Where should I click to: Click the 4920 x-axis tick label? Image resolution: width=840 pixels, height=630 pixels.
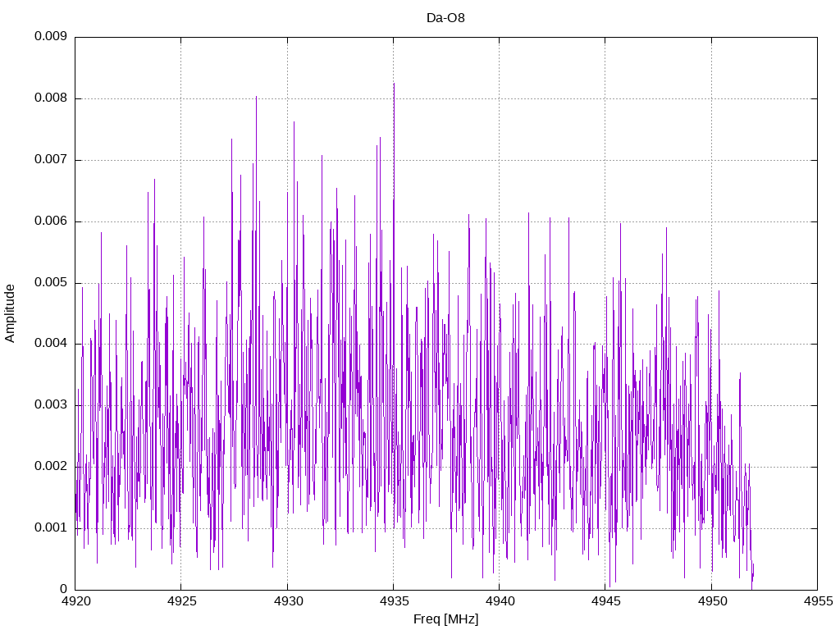coord(75,601)
